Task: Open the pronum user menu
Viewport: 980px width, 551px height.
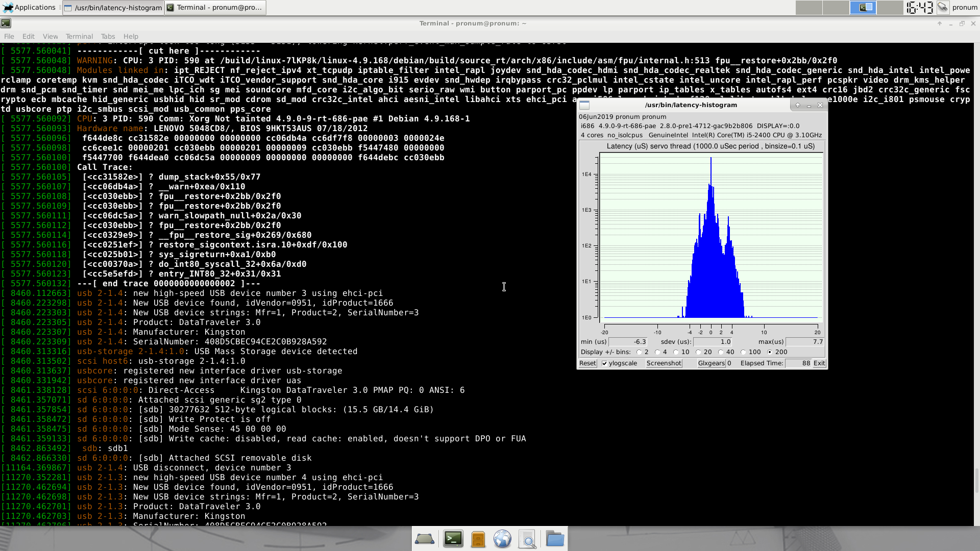Action: coord(965,8)
